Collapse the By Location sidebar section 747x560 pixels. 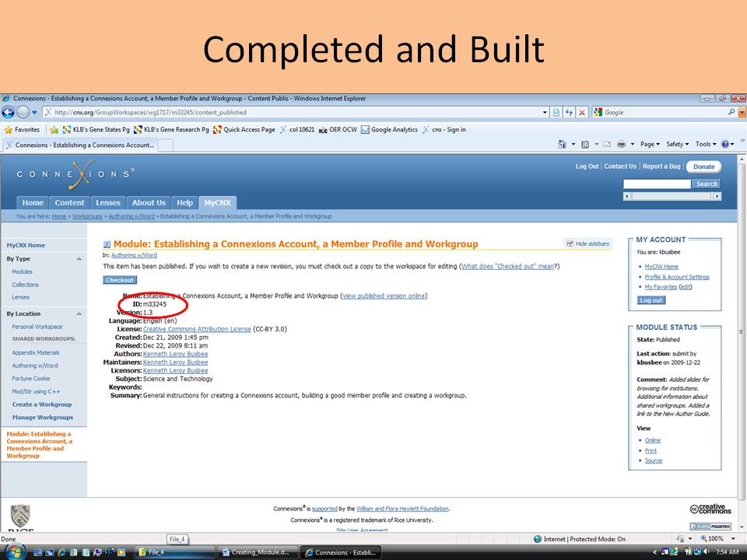(79, 313)
